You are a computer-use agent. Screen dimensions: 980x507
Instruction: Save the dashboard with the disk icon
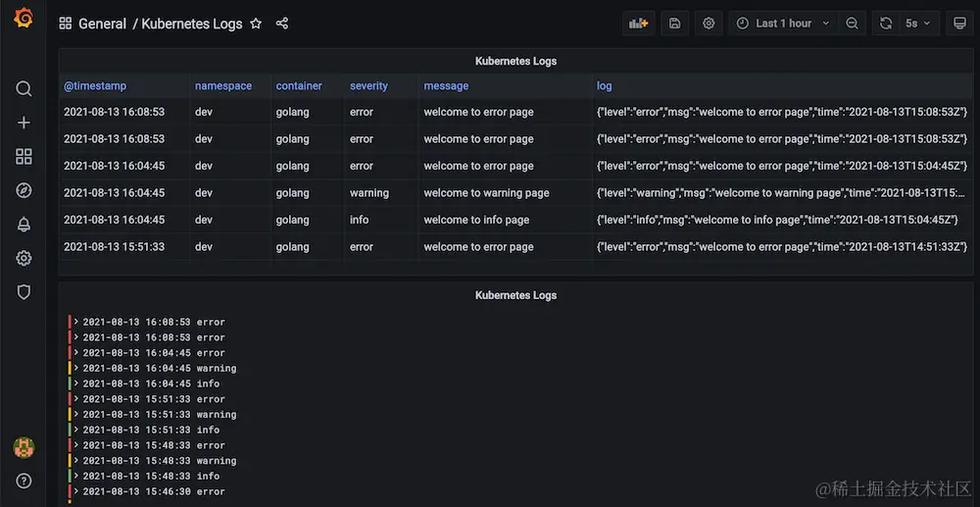[x=674, y=24]
